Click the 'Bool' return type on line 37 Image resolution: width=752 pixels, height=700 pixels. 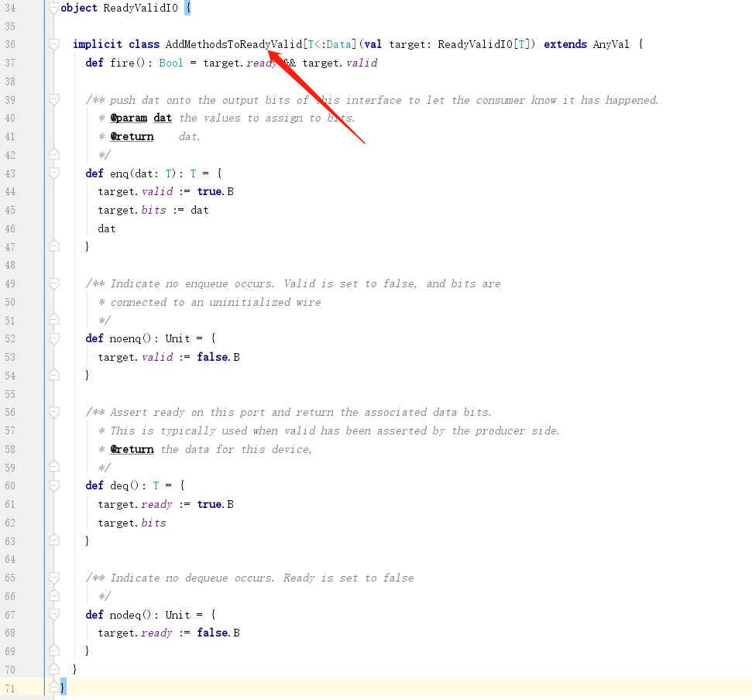(171, 63)
